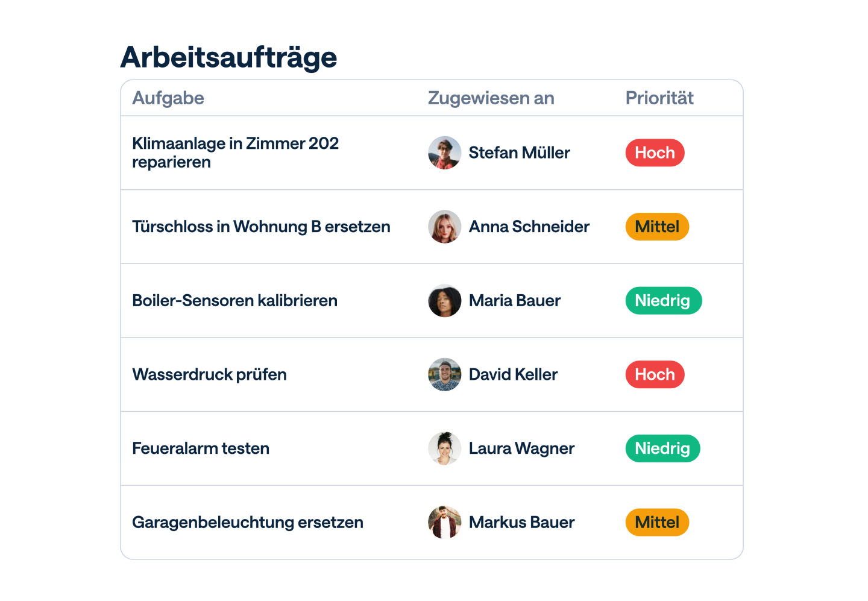868x601 pixels.
Task: Click Anna Schneider's profile picture
Action: [x=445, y=227]
